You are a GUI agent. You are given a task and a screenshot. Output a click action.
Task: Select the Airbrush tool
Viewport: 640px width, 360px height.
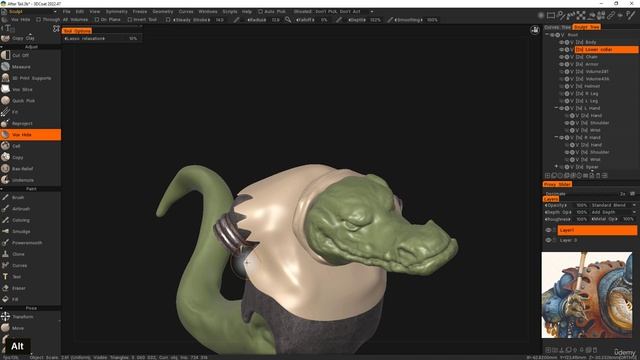[31, 209]
